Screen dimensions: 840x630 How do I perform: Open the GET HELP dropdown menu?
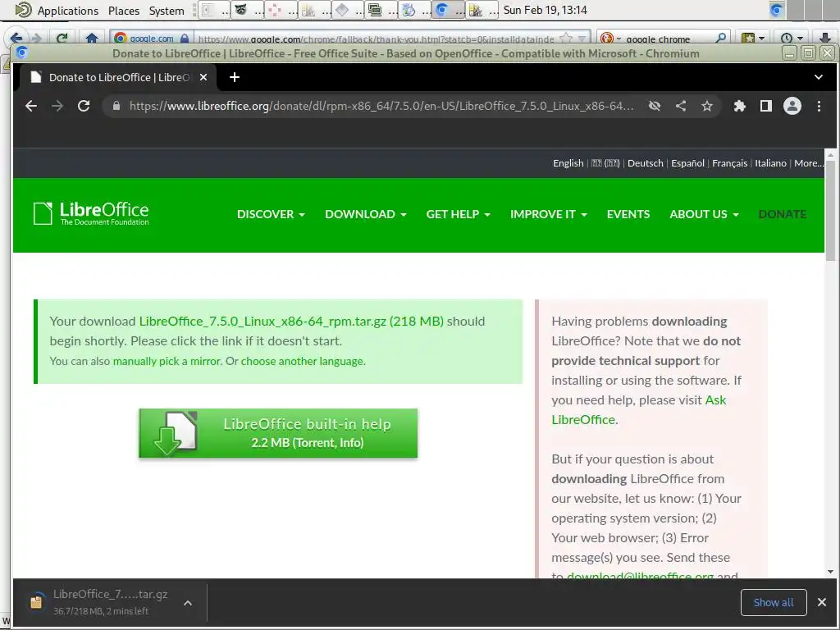(458, 214)
